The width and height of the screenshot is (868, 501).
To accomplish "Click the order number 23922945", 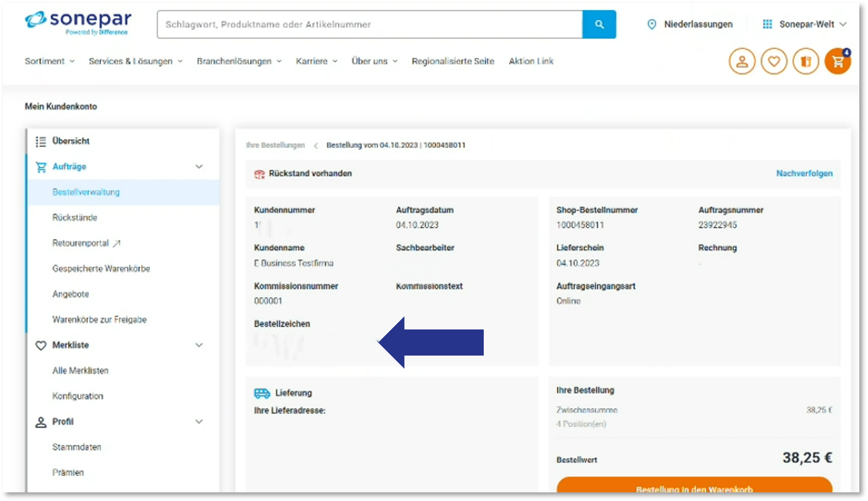I will point(717,225).
